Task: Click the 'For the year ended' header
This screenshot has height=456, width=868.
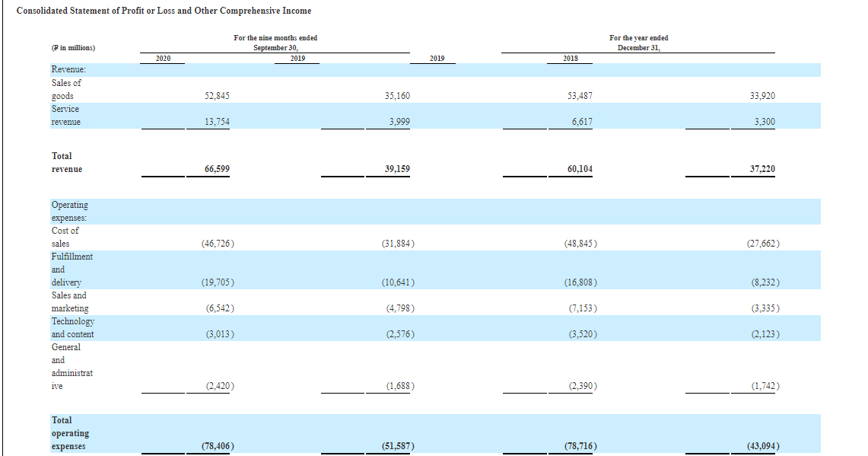Action: tap(638, 37)
